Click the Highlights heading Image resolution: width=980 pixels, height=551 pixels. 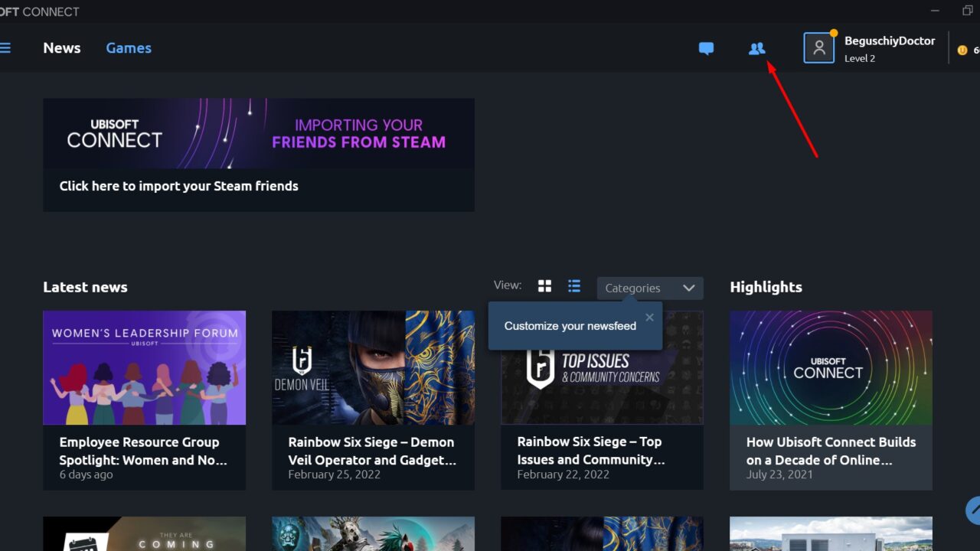766,287
